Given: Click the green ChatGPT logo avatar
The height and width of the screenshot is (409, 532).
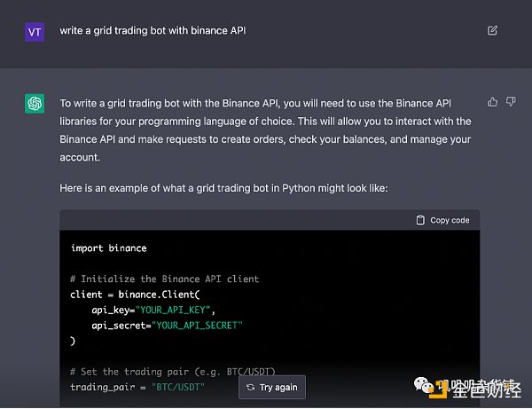Looking at the screenshot, I should [x=35, y=104].
